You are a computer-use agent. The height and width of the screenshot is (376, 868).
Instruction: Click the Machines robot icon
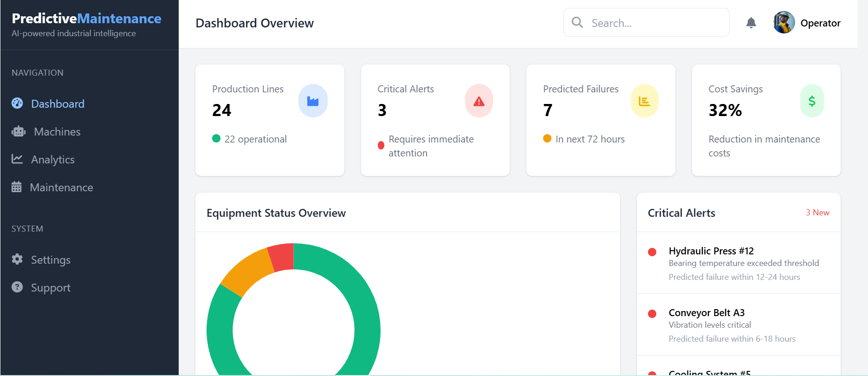[19, 131]
